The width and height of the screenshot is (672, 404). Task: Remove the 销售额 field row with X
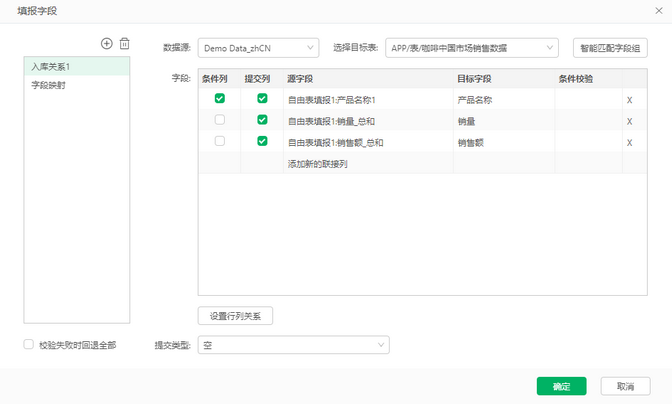click(629, 143)
